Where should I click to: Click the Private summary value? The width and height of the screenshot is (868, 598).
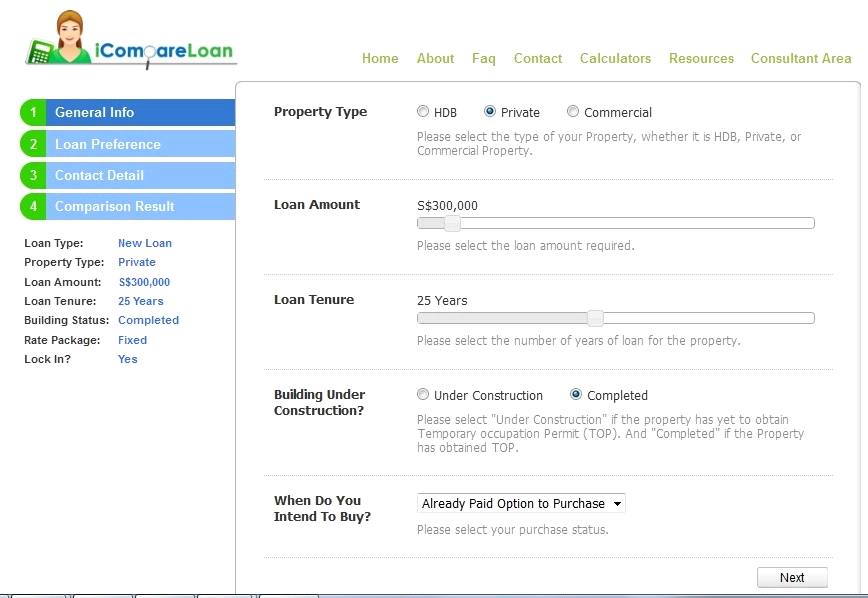click(x=137, y=262)
